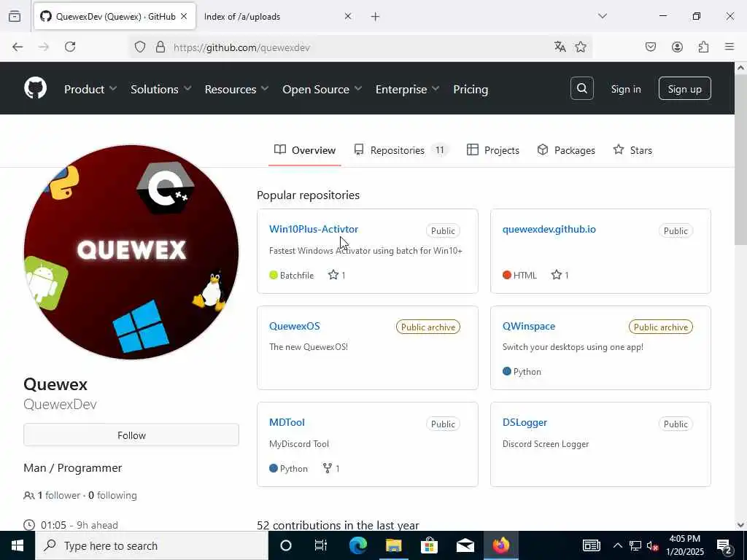The width and height of the screenshot is (747, 560).
Task: Open the Firefox account icon
Action: (x=677, y=47)
